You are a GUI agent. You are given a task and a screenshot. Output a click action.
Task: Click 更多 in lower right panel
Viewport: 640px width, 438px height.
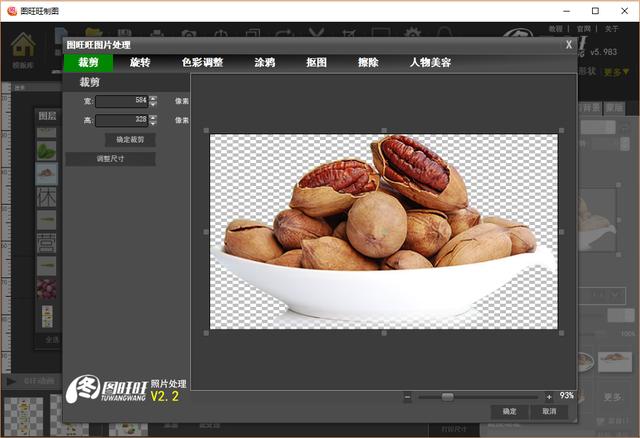(613, 397)
